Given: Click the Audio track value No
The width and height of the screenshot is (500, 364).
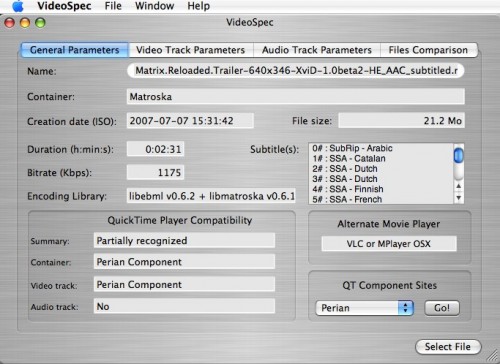Looking at the screenshot, I should 184,306.
